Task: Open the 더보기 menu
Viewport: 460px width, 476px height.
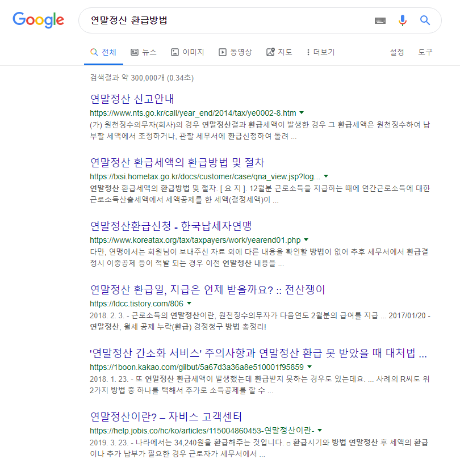Action: click(320, 52)
